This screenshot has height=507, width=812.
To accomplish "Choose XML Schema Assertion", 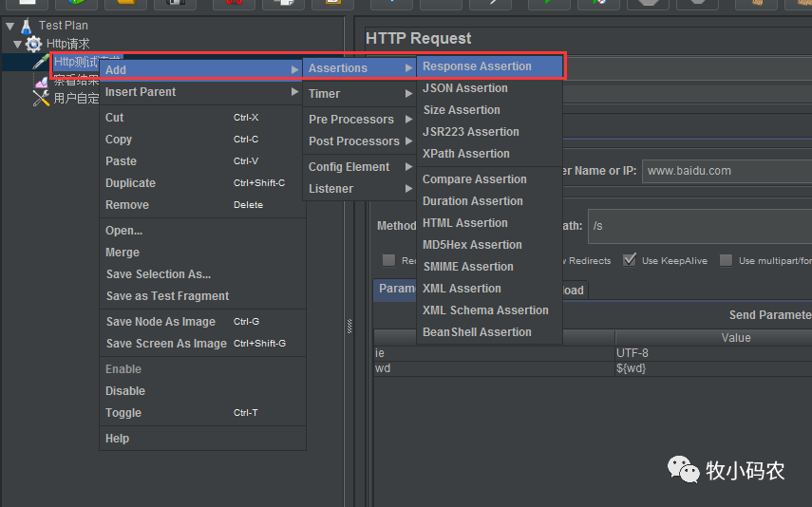I will [489, 310].
